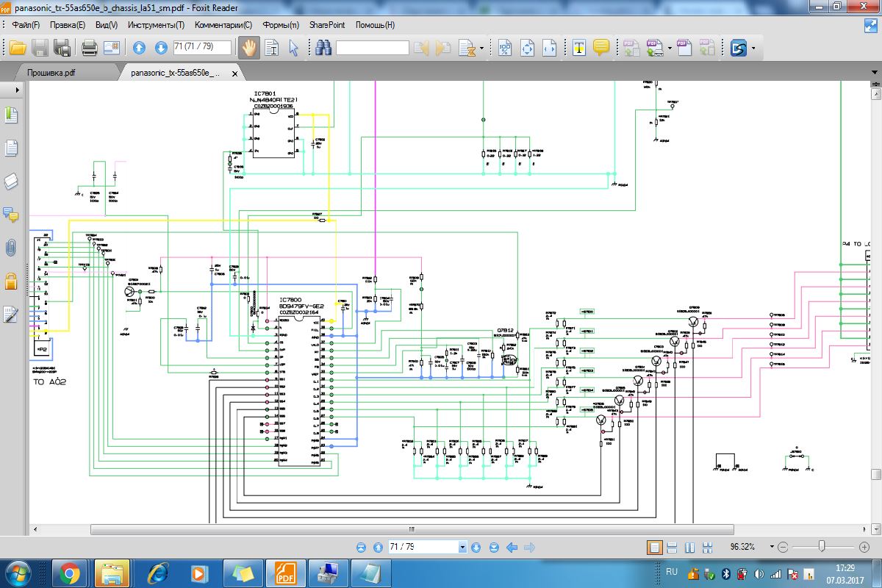Screen dimensions: 882x588
Task: Click the toolbar search text field
Action: click(x=372, y=49)
